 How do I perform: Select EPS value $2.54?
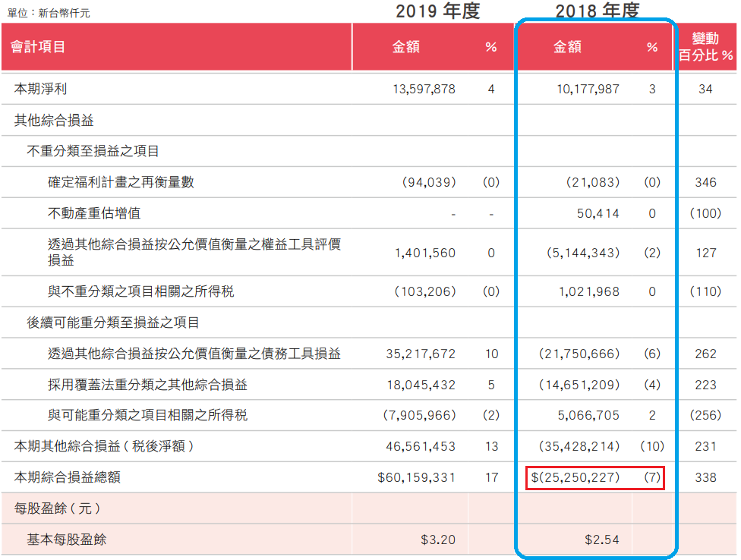pyautogui.click(x=601, y=540)
